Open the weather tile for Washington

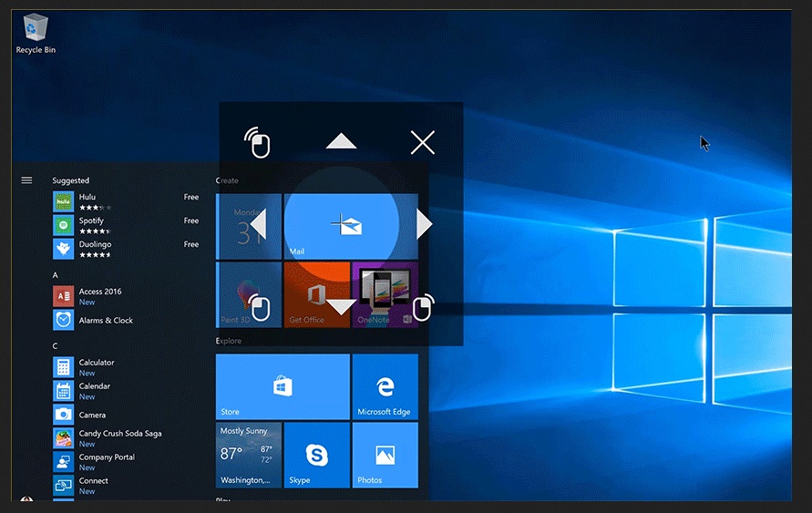pyautogui.click(x=249, y=455)
